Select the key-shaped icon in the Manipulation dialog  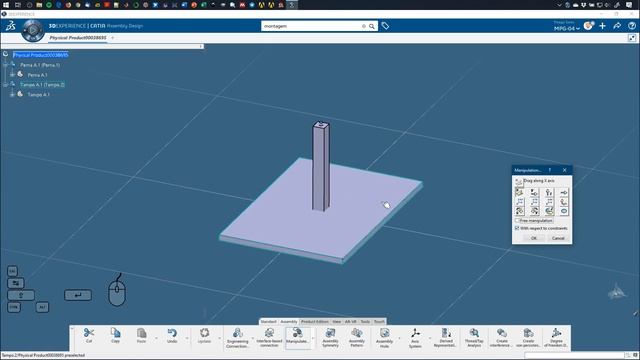coord(564,192)
